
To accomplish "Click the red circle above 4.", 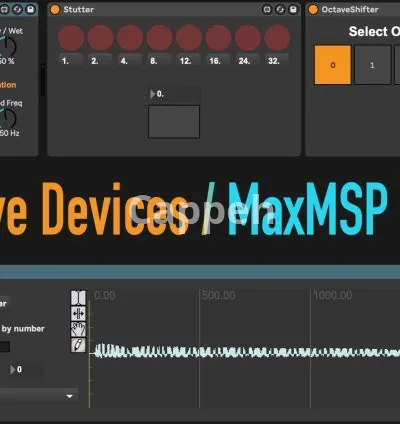I will click(x=130, y=38).
